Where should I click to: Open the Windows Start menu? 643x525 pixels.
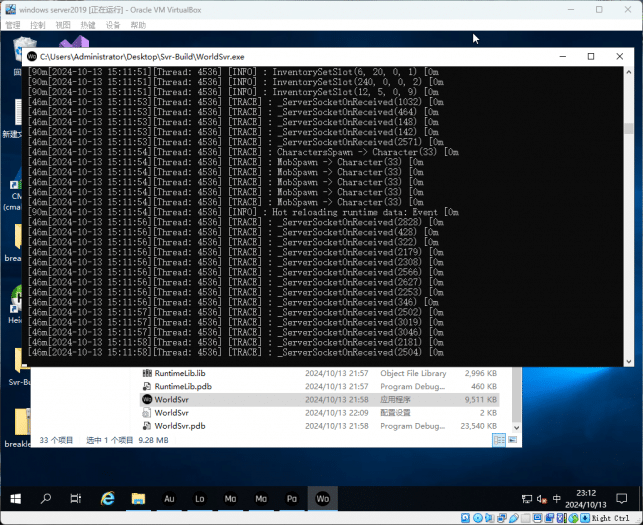click(x=16, y=497)
